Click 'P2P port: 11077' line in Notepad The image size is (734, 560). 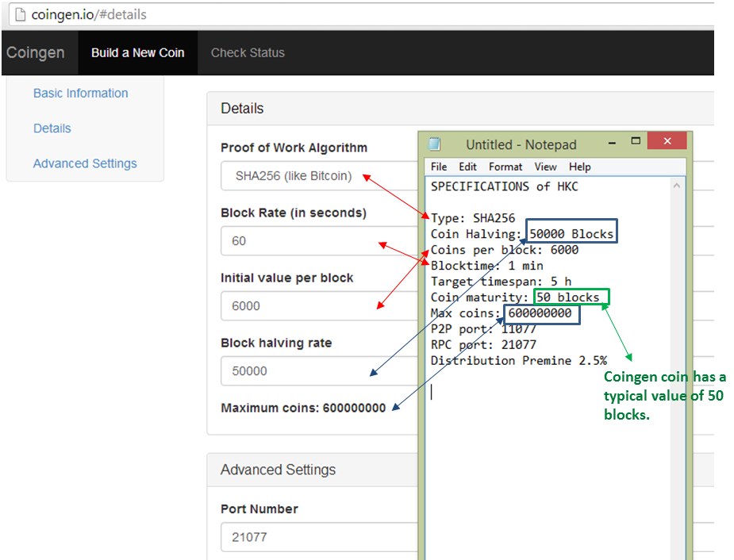pos(483,329)
